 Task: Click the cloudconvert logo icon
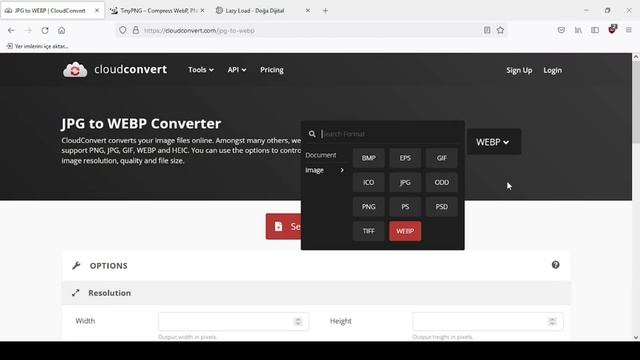75,70
